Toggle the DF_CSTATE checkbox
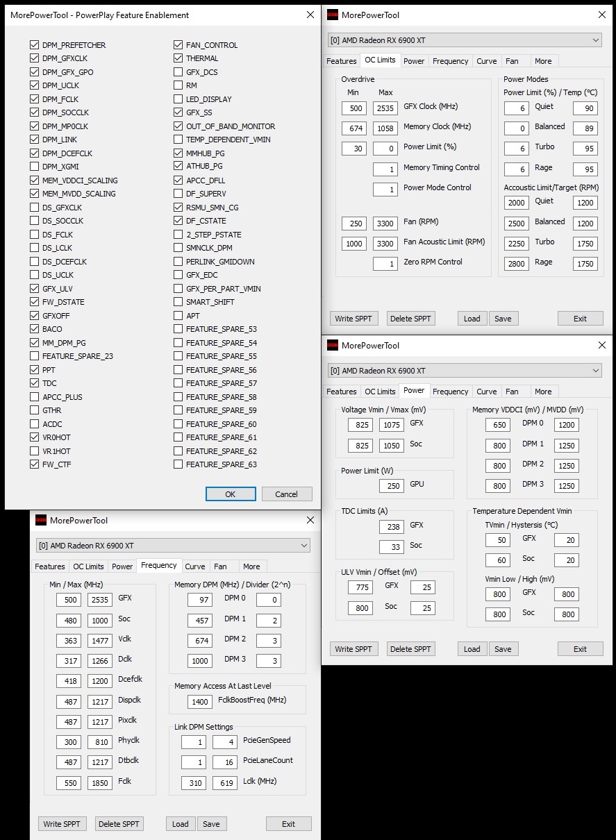The height and width of the screenshot is (840, 616). pos(178,221)
